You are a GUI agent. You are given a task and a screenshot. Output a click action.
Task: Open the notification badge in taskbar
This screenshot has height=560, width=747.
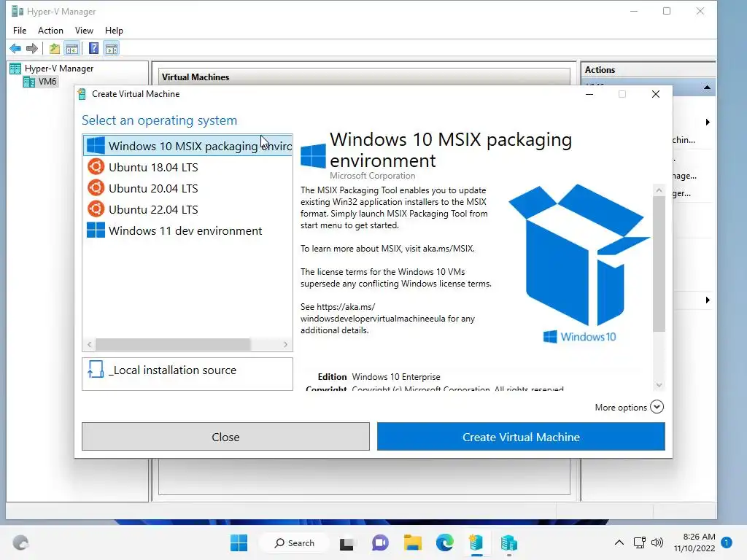click(x=727, y=542)
